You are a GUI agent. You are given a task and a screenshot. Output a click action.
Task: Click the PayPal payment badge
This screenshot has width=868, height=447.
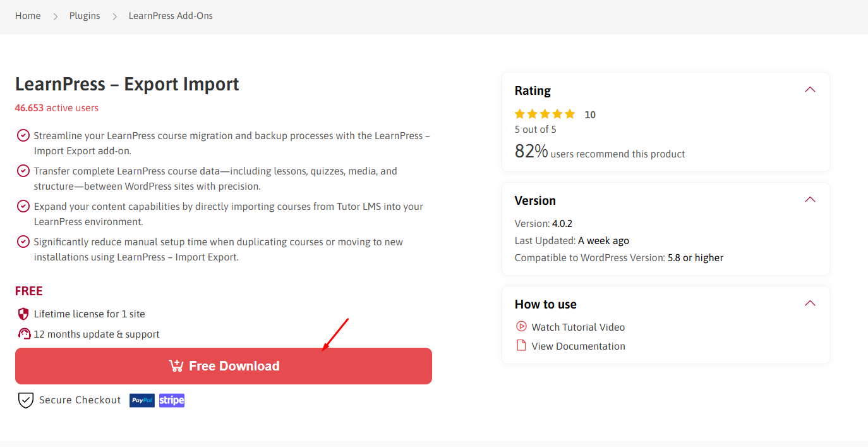[x=142, y=400]
